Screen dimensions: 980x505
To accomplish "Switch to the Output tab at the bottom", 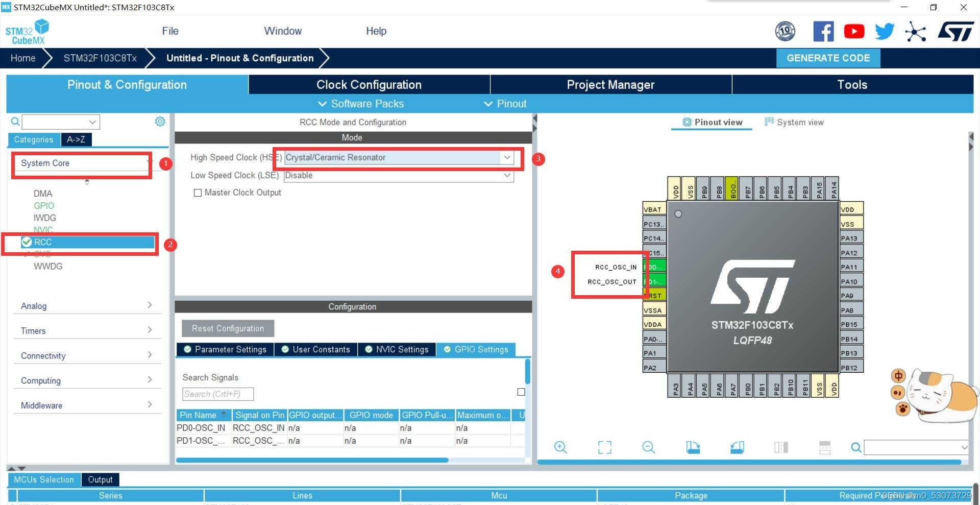I will tap(100, 479).
